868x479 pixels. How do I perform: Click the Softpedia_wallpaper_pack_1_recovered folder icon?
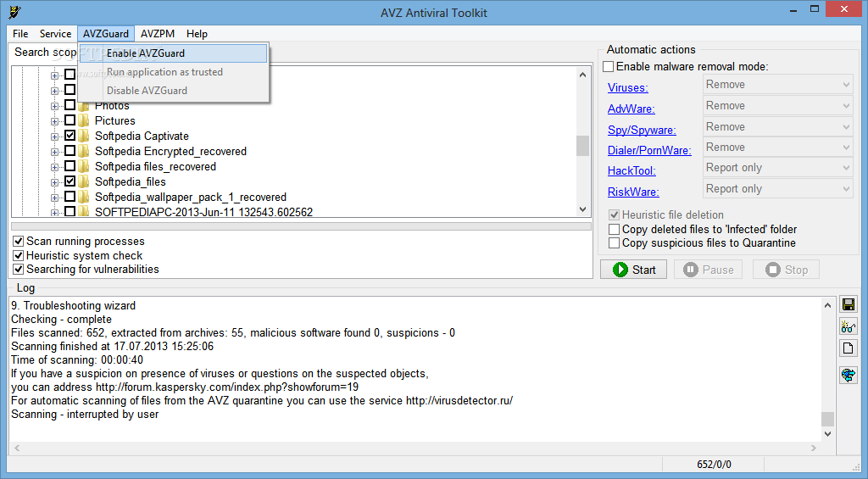[x=84, y=197]
